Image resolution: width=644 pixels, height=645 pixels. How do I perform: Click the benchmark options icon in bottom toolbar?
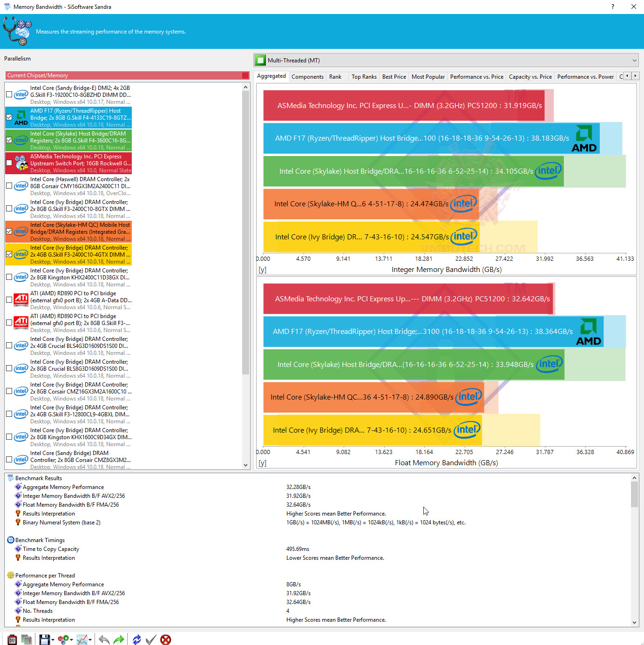[13, 639]
